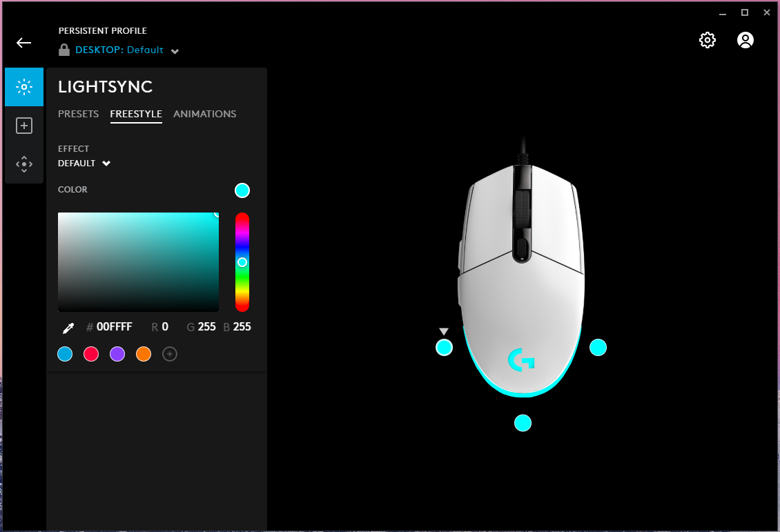Click the G logo on the mouse
Viewport: 780px width, 532px height.
pyautogui.click(x=521, y=359)
